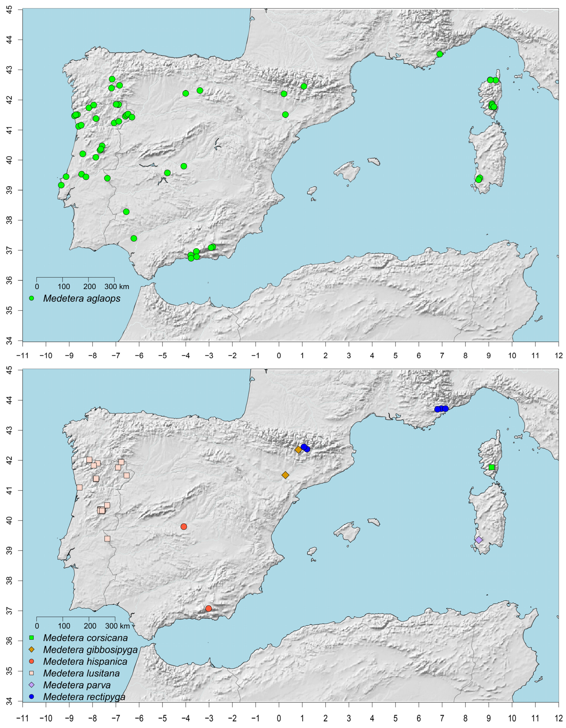Click the Medetera hispanica legend text

[x=85, y=661]
